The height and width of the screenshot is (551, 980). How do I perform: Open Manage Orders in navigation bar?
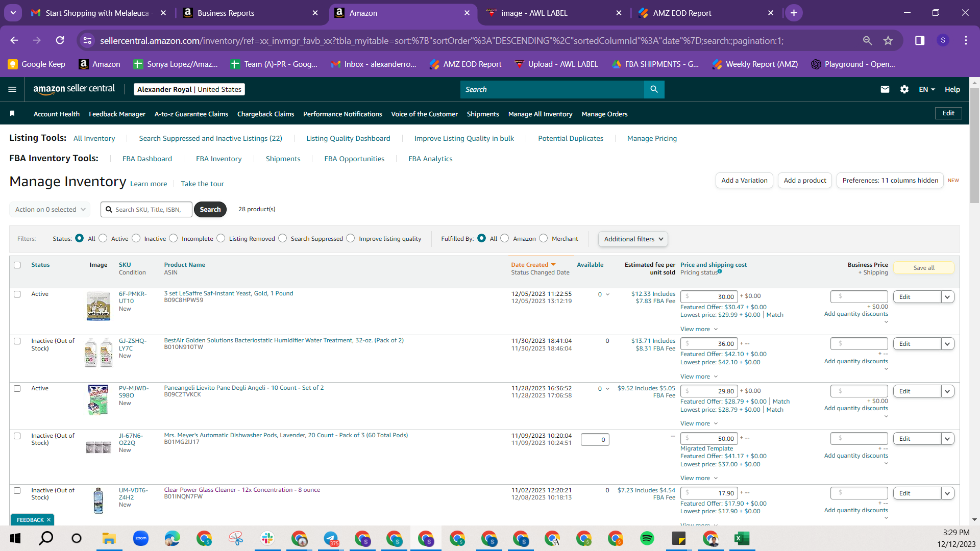click(x=604, y=114)
